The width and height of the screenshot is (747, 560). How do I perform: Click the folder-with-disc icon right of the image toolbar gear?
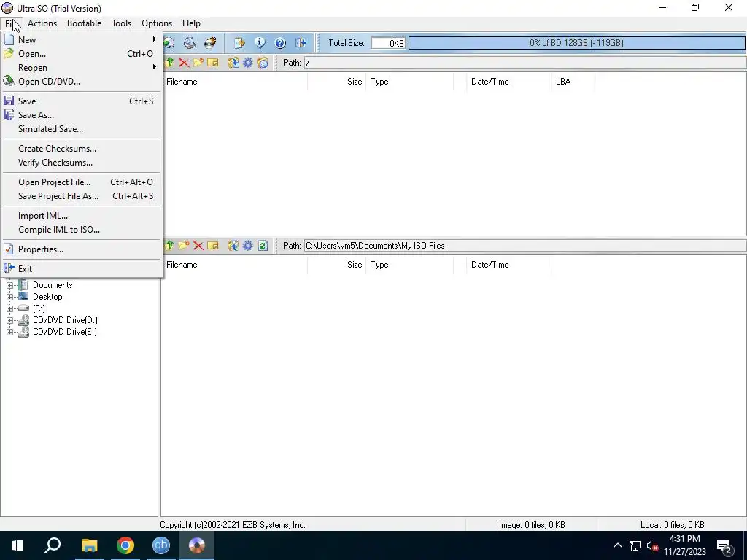click(263, 63)
